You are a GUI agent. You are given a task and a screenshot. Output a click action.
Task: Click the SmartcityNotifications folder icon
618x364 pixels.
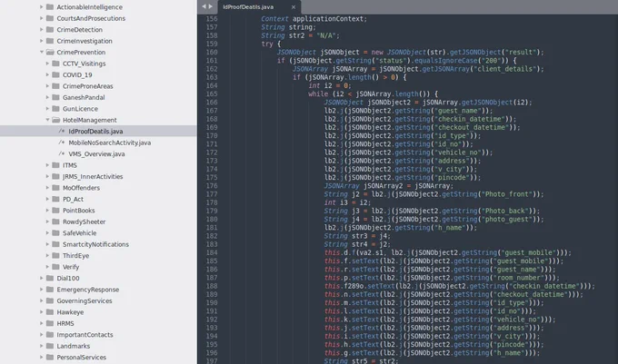pos(55,244)
